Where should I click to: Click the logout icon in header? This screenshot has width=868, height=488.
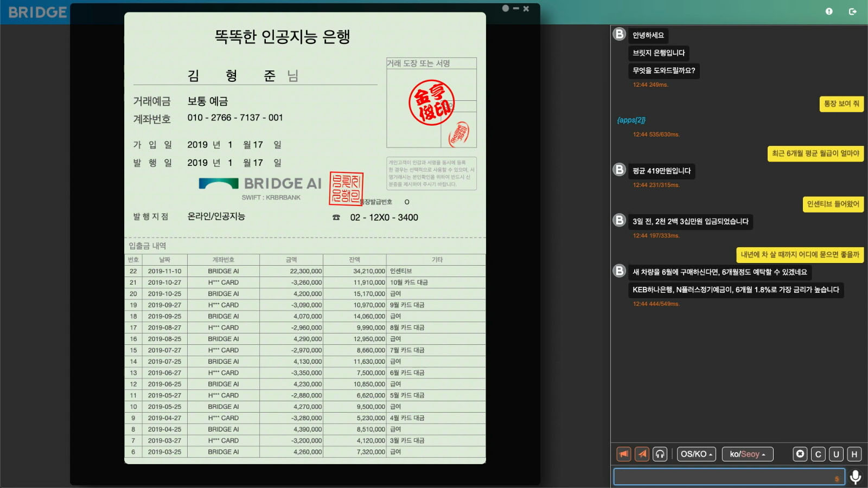pos(853,11)
